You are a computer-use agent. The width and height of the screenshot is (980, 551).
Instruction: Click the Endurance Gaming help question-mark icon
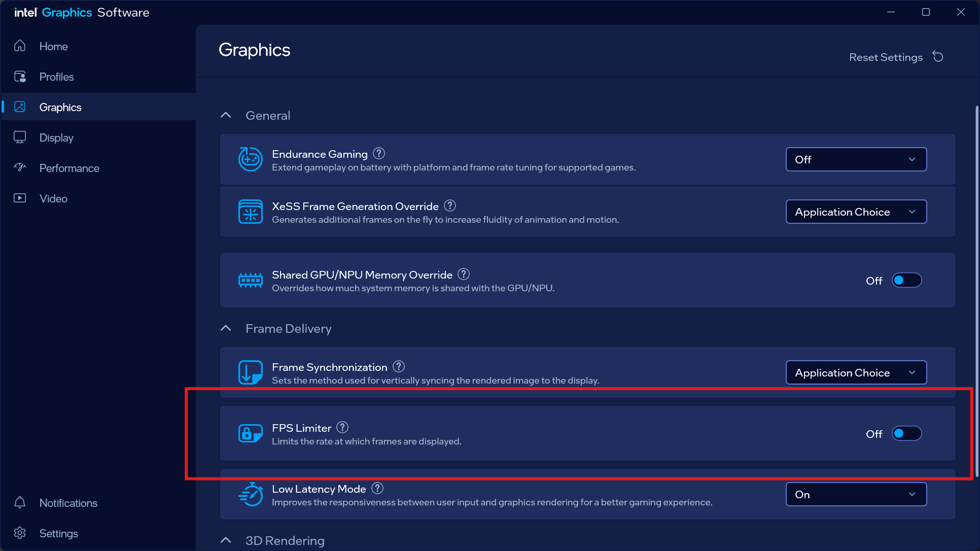point(379,153)
